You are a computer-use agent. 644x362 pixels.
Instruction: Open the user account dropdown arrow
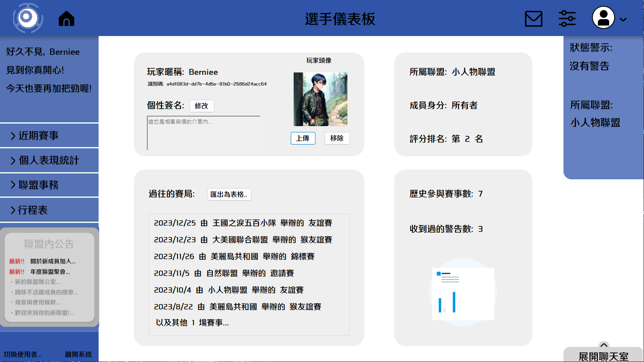click(623, 20)
